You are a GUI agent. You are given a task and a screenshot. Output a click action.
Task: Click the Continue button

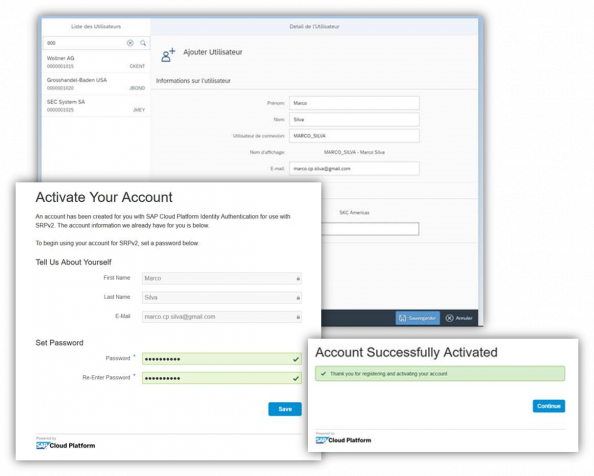[549, 406]
